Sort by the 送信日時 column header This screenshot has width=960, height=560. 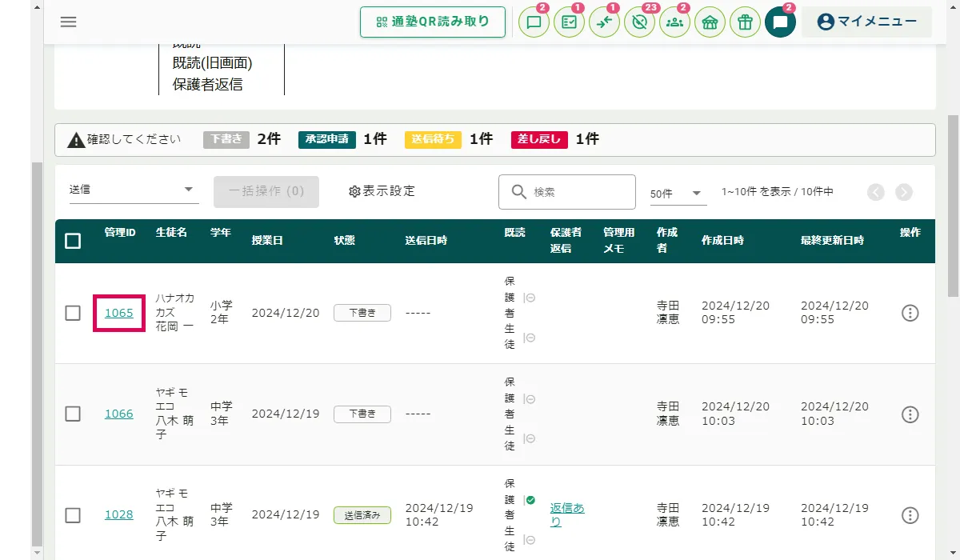(x=426, y=240)
